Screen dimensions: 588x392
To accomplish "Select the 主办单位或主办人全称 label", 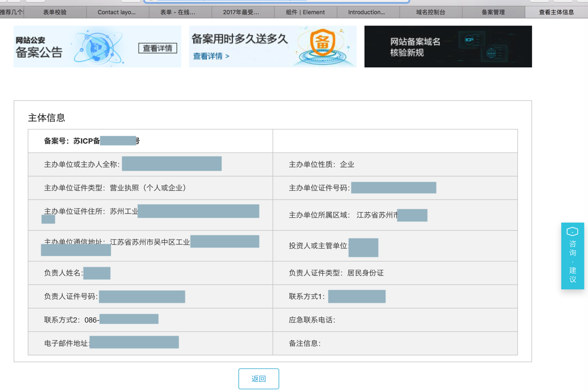I will point(82,164).
